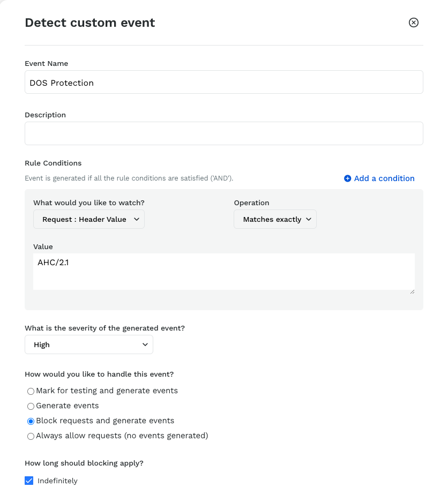Open the Request : Header Value dropdown

click(x=89, y=219)
